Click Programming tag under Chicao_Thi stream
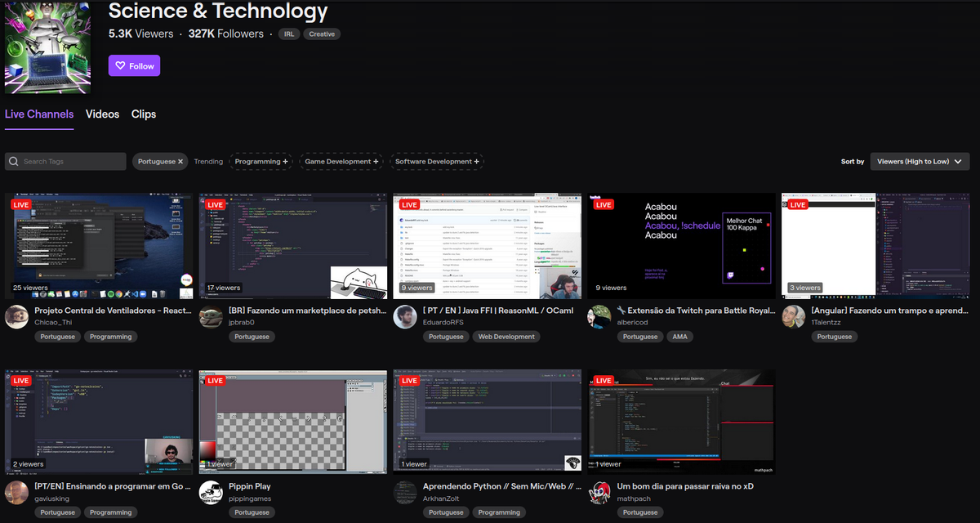The width and height of the screenshot is (980, 523). (110, 337)
